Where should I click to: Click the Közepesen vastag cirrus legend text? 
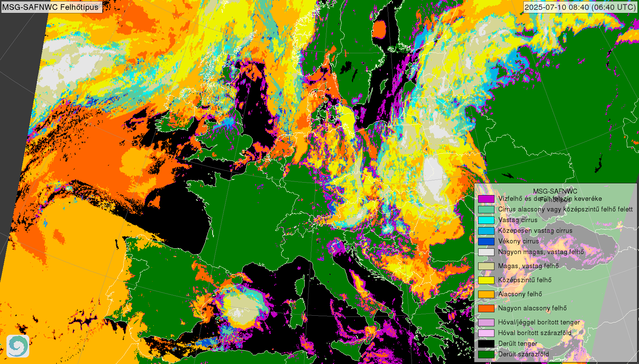pyautogui.click(x=535, y=230)
